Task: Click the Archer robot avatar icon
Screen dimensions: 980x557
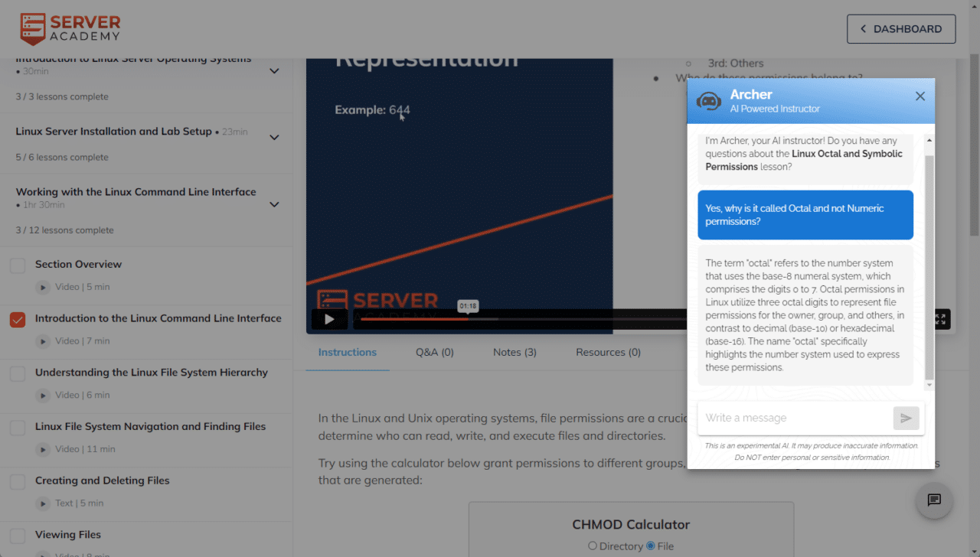Action: pos(708,101)
